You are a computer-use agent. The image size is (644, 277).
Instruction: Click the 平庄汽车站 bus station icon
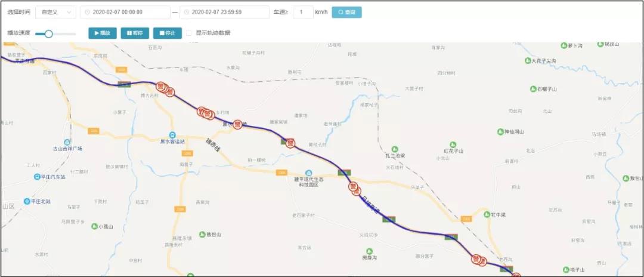pos(38,177)
